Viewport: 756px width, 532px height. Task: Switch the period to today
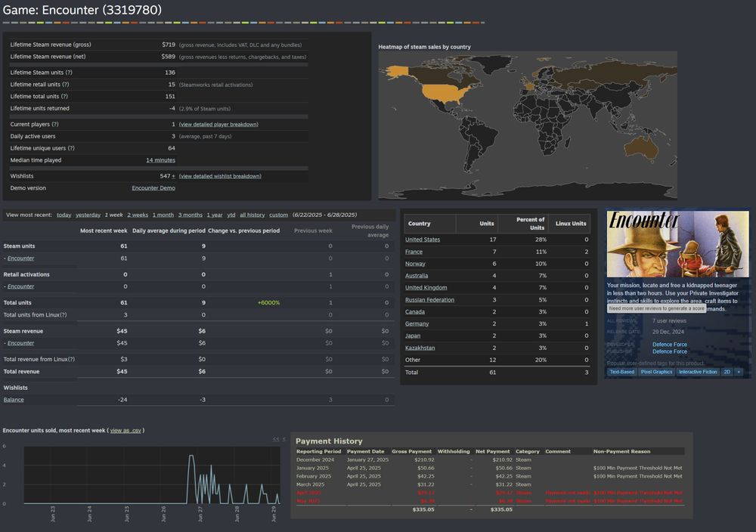coord(64,215)
